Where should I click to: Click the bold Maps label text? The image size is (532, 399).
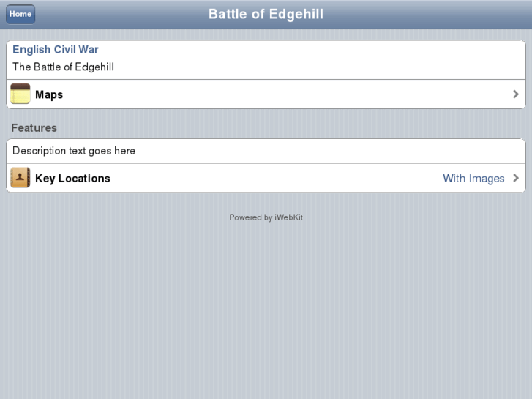point(49,94)
